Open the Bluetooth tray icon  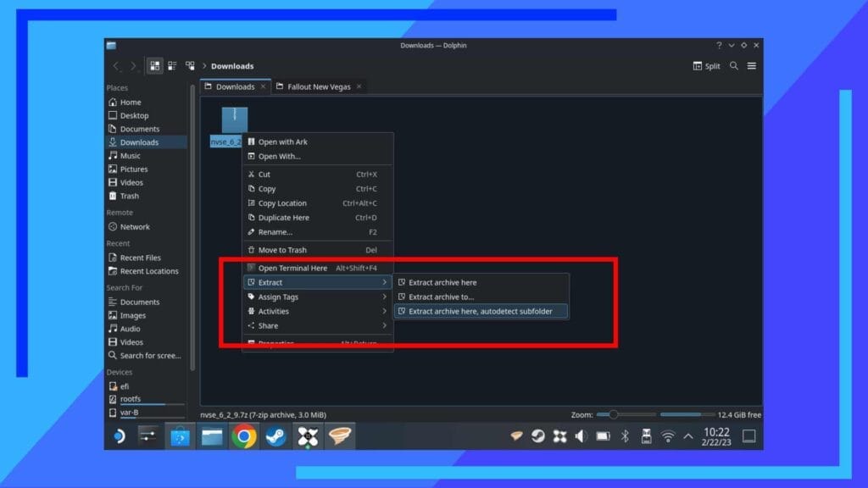click(x=625, y=436)
